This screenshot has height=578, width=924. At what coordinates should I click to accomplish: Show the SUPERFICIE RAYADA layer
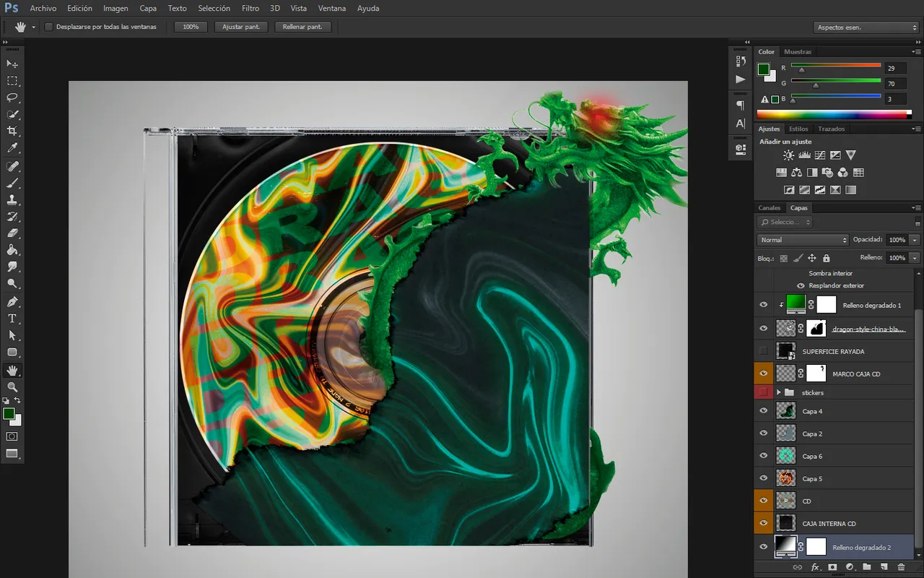(763, 351)
